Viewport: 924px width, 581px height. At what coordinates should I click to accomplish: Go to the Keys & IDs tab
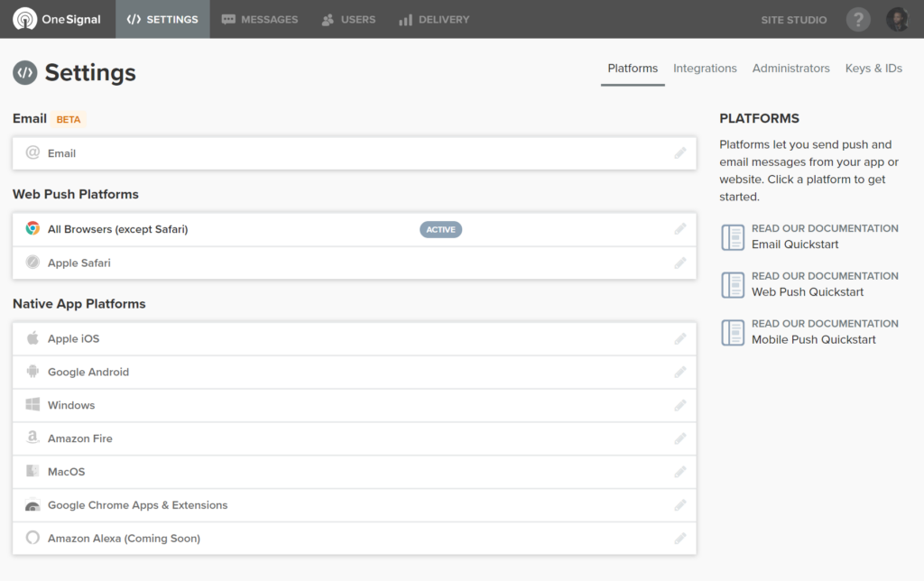pos(873,68)
